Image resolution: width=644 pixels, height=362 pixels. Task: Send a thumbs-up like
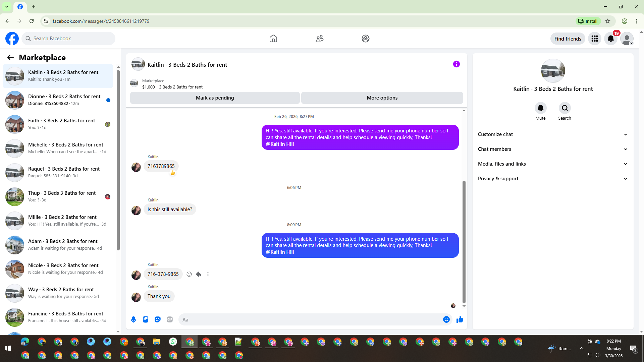point(460,319)
